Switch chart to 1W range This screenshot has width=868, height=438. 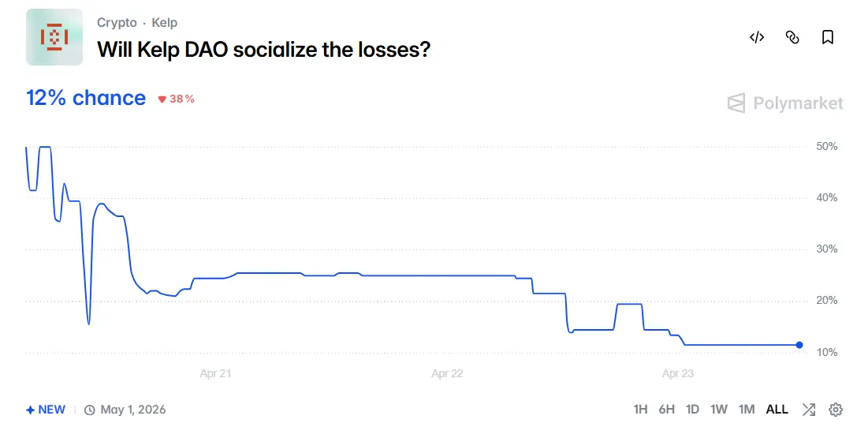click(718, 410)
